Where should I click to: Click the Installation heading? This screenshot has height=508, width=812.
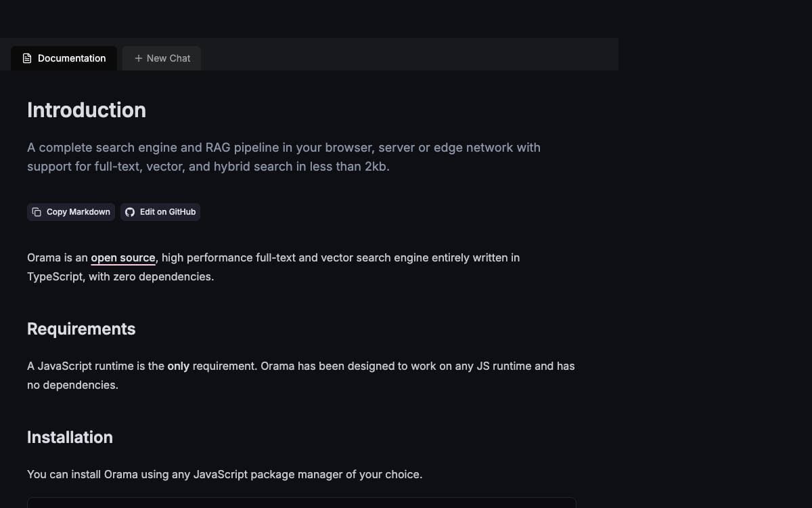point(70,438)
